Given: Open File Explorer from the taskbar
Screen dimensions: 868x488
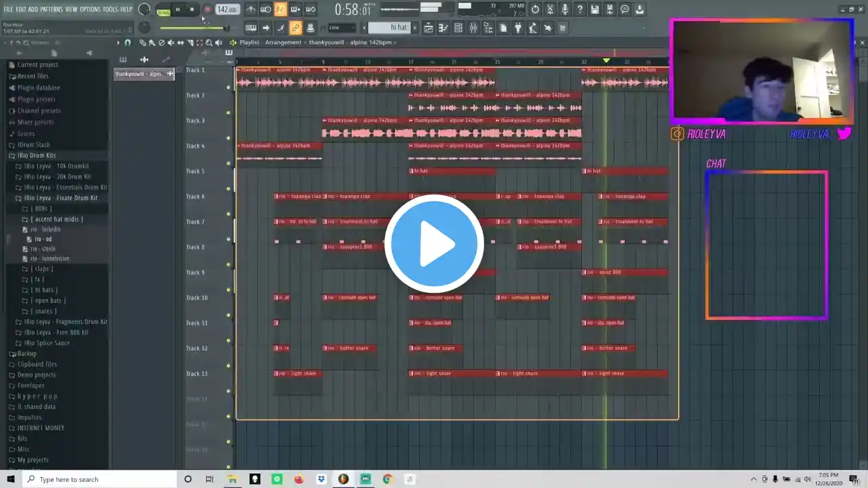Looking at the screenshot, I should (232, 479).
